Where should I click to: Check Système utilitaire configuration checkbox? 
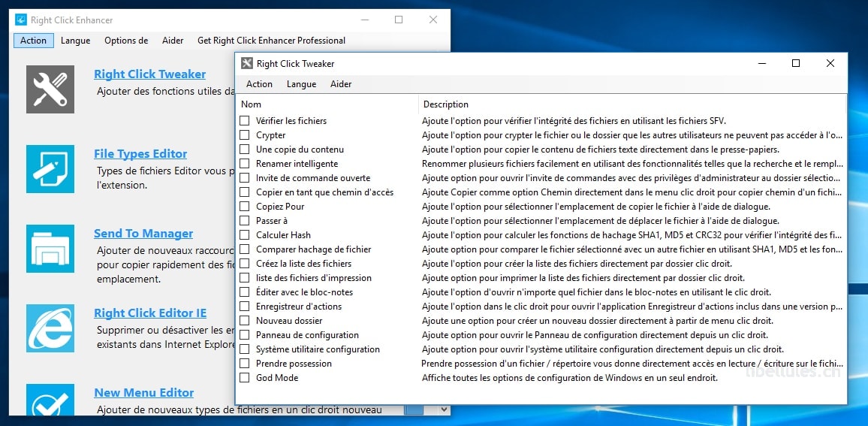(244, 349)
